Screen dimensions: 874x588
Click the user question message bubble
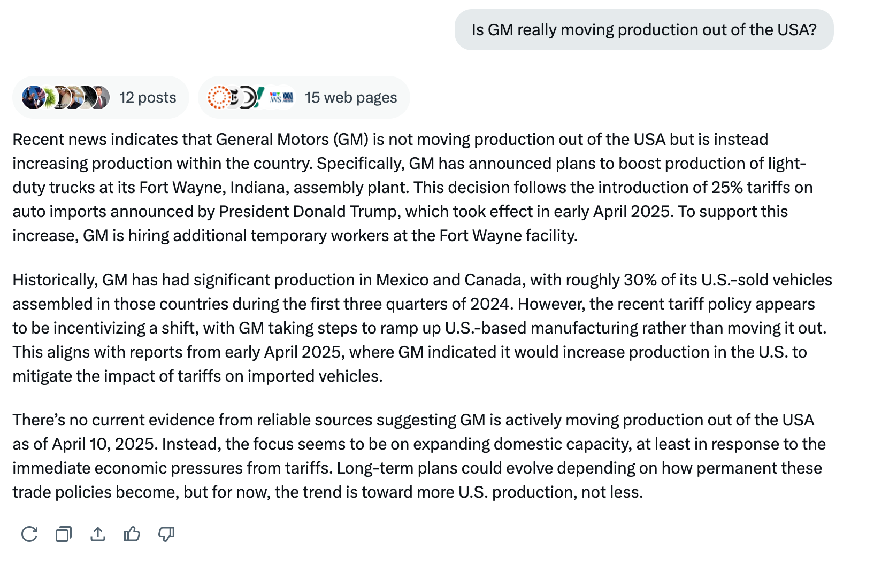[x=643, y=30]
